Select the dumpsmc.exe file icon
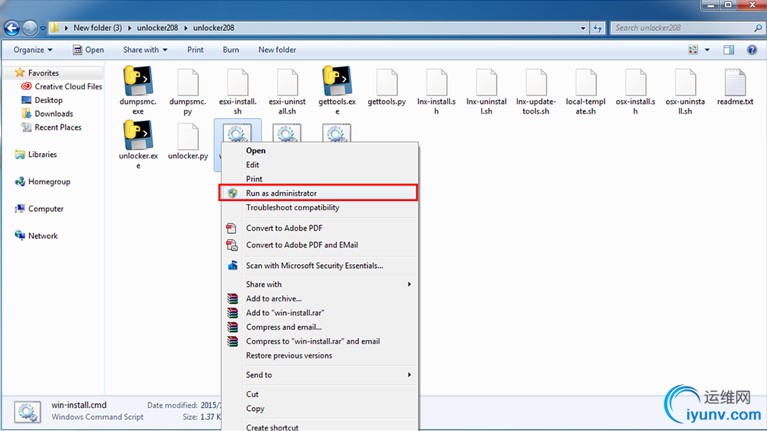This screenshot has height=431, width=767. [x=138, y=81]
